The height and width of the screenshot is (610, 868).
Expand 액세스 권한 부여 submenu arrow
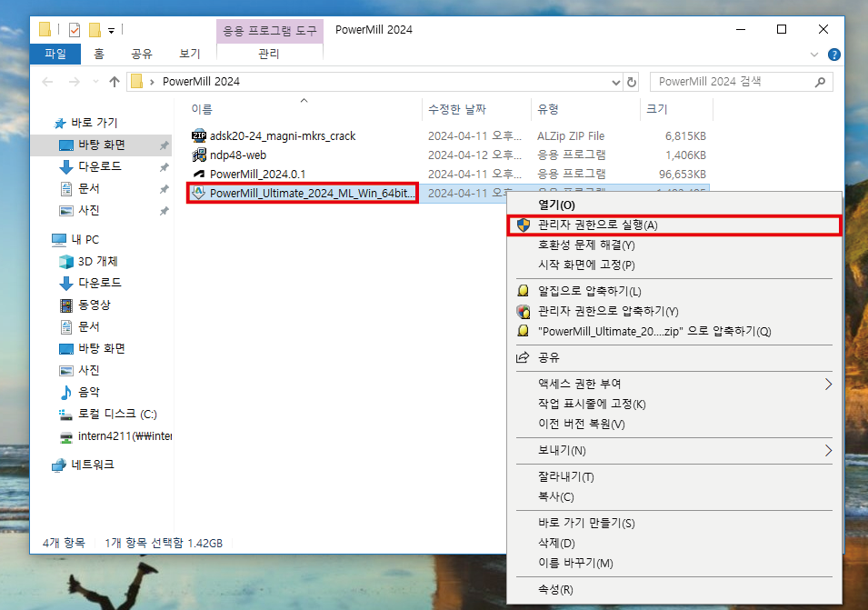(x=828, y=385)
